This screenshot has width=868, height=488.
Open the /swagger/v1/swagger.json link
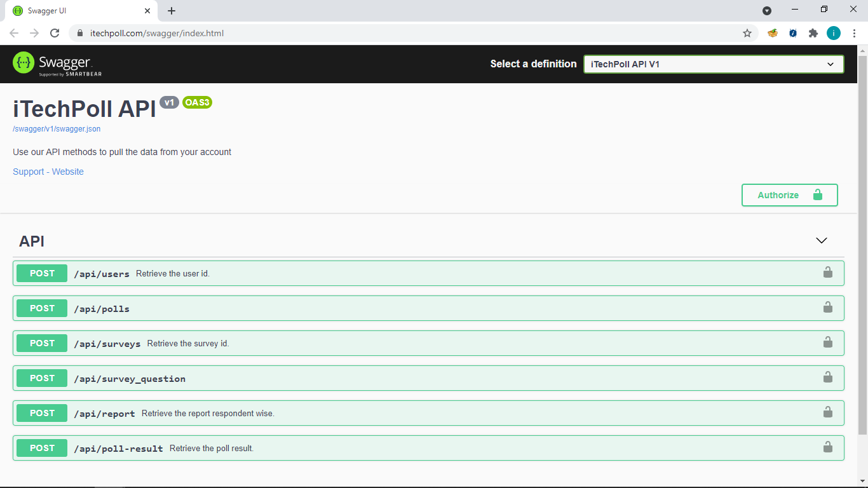57,129
